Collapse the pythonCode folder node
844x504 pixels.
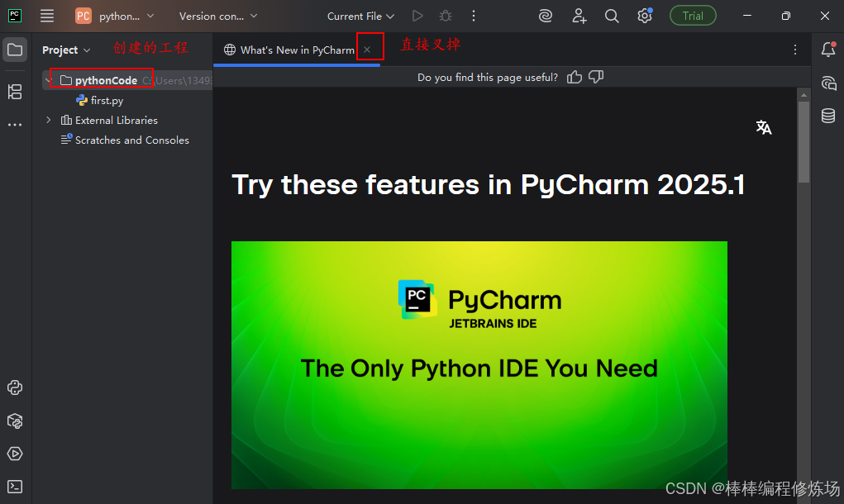pos(49,81)
